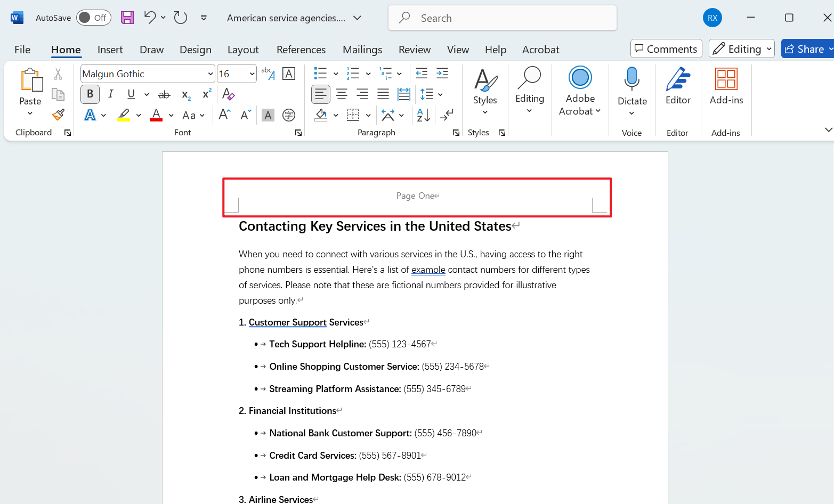Viewport: 834px width, 504px height.
Task: Click the Justify alignment icon
Action: 383,94
